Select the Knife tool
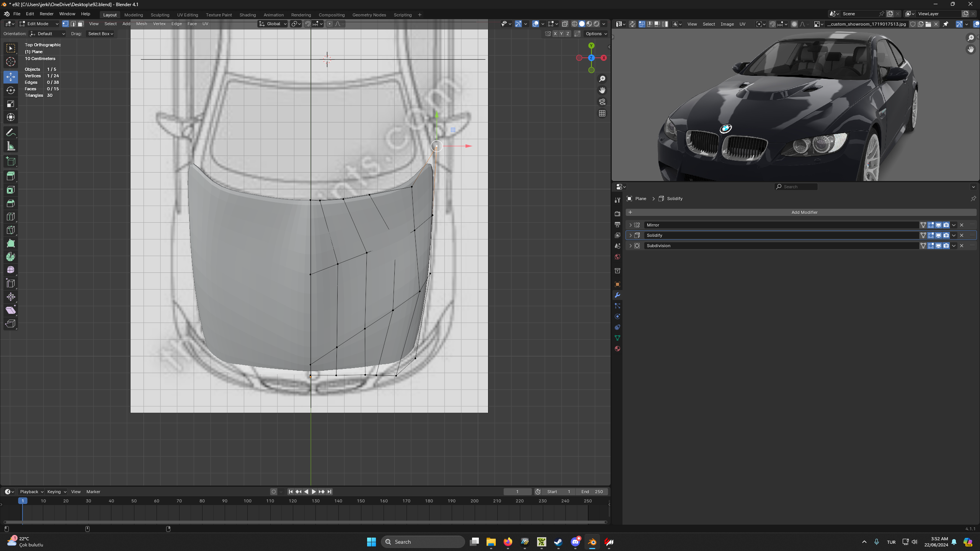980x551 pixels. coord(11,230)
